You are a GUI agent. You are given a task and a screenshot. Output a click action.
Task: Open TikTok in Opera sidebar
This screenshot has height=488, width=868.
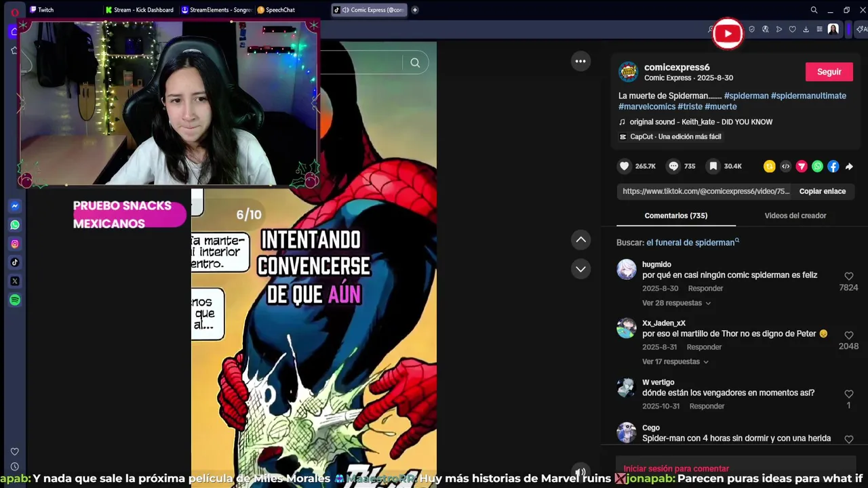[15, 262]
